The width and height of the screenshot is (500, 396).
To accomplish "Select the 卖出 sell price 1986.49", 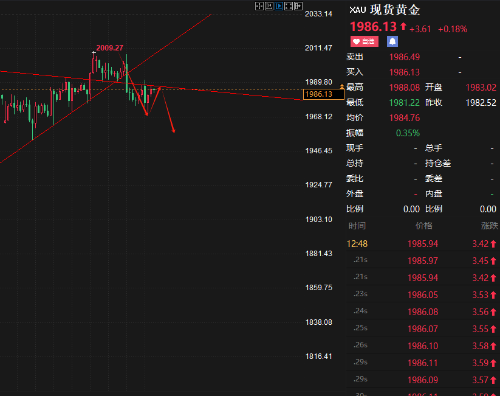I will point(404,57).
